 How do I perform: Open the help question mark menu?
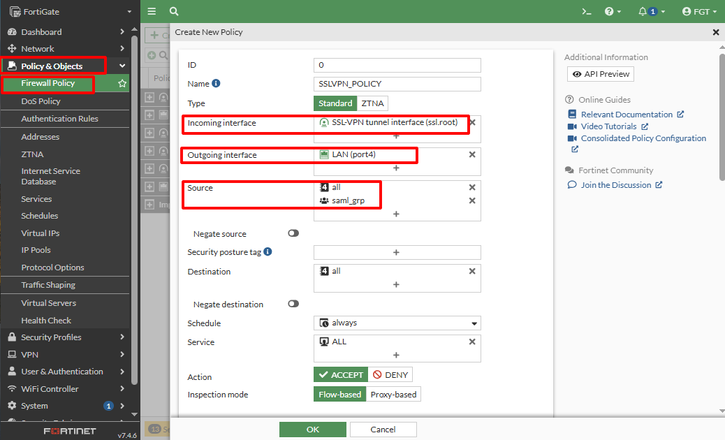613,12
